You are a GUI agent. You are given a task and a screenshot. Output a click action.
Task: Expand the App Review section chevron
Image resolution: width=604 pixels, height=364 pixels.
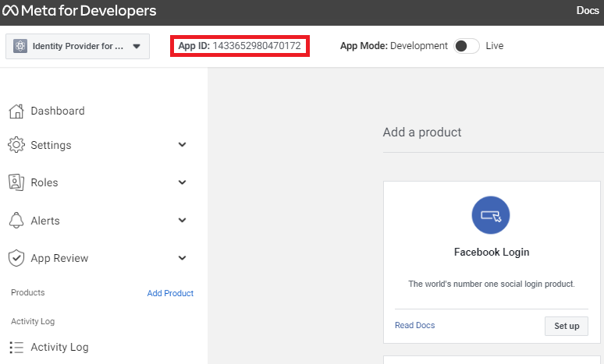[182, 258]
